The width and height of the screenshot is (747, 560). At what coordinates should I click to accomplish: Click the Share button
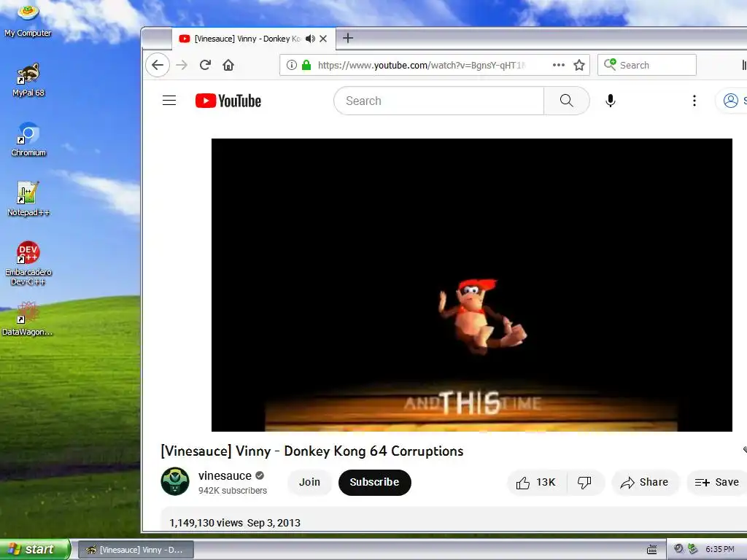click(645, 483)
